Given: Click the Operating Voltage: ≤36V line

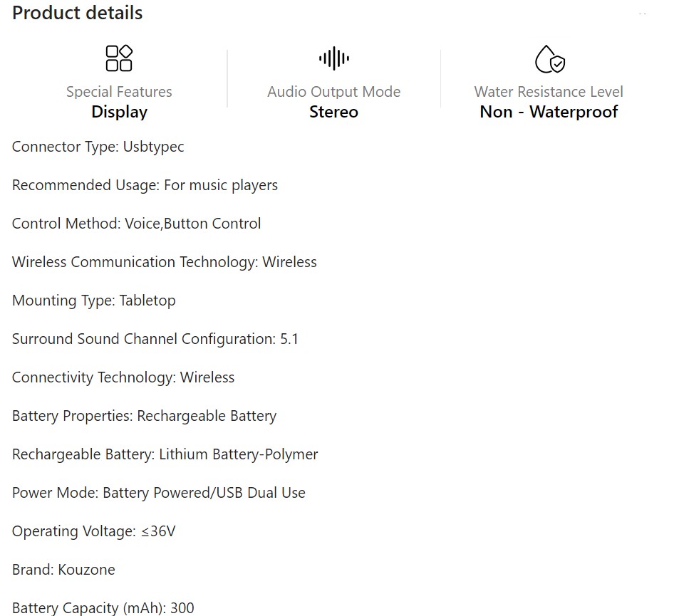Looking at the screenshot, I should [x=93, y=531].
